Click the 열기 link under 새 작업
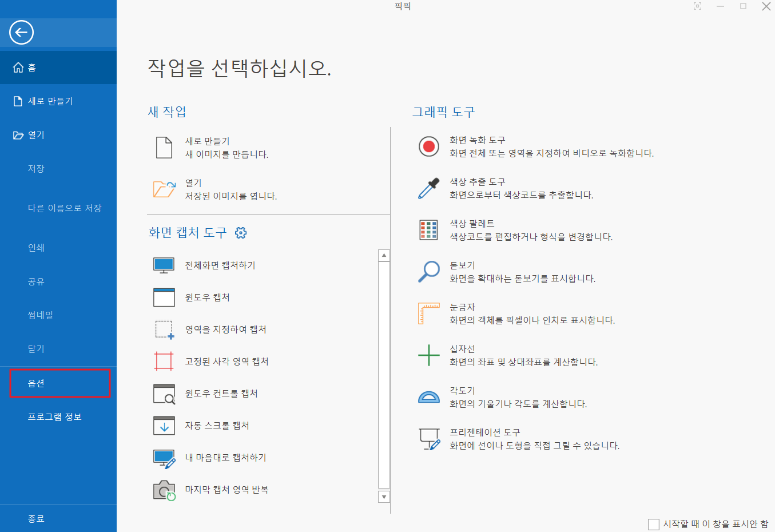The height and width of the screenshot is (532, 775). click(x=193, y=183)
